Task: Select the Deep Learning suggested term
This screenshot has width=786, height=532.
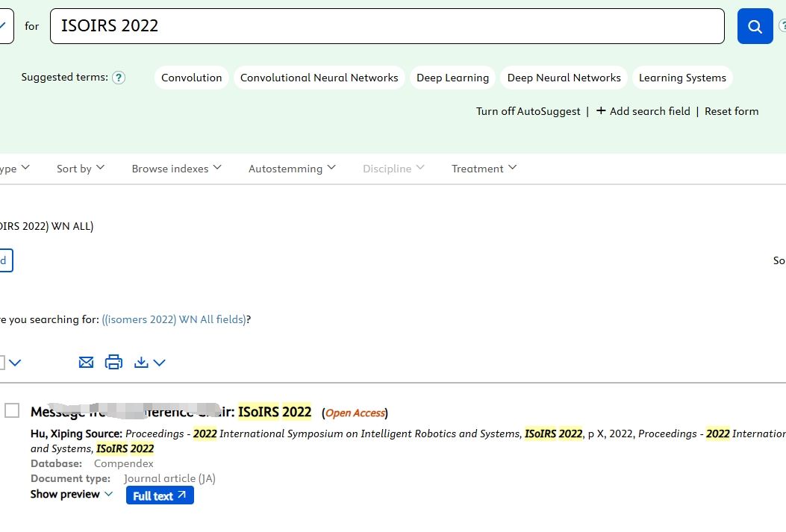Action: click(x=452, y=78)
